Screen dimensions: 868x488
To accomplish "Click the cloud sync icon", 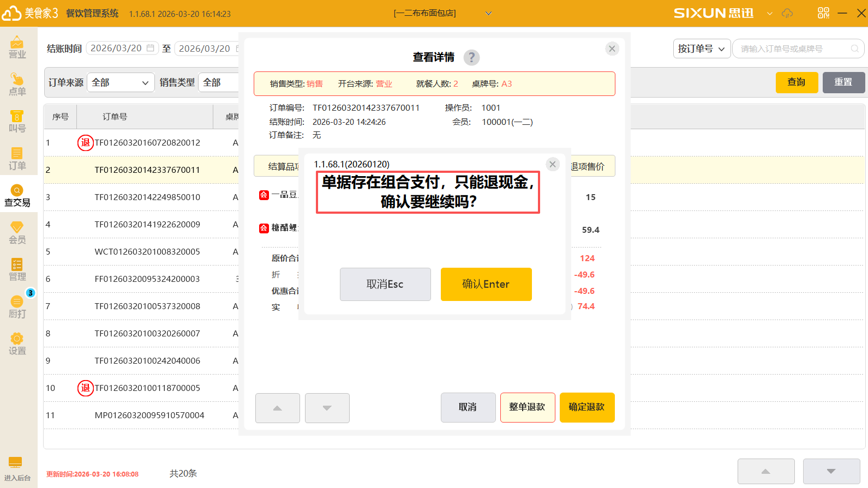I will [787, 13].
